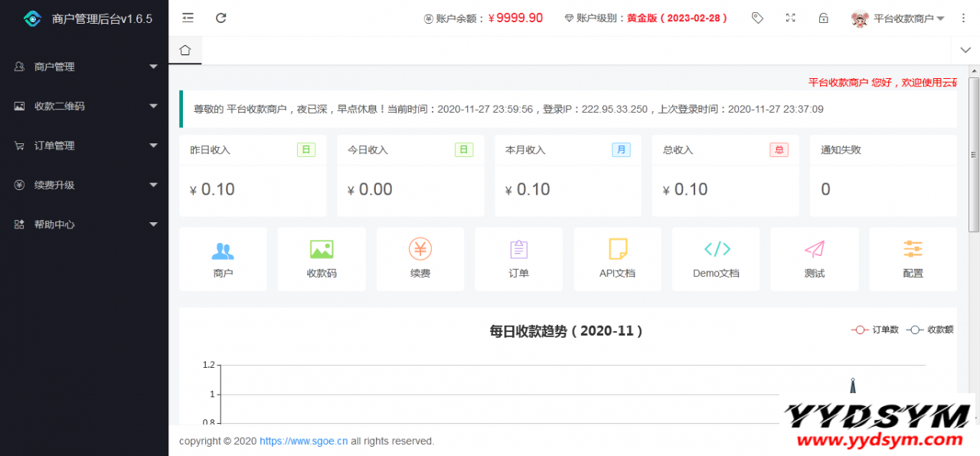This screenshot has width=980, height=456.
Task: Open the 续费 yen icon tile
Action: click(420, 259)
